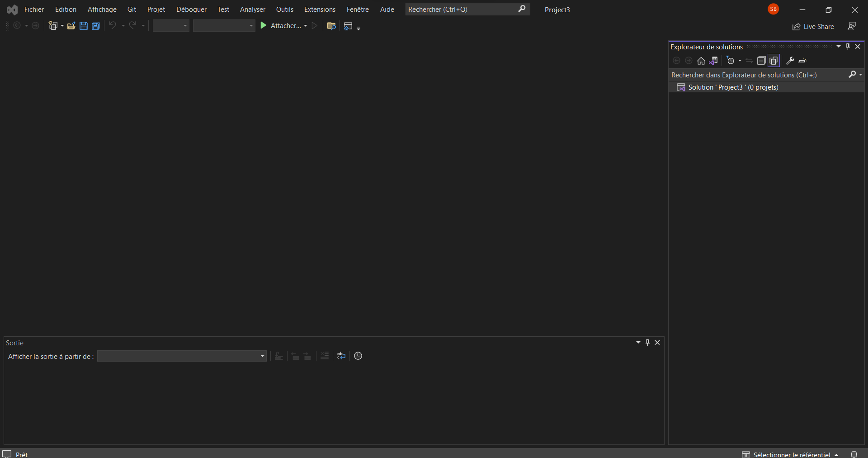The width and height of the screenshot is (868, 458).
Task: Open the 'Afficher la sortie à partir de' dropdown
Action: tap(262, 356)
